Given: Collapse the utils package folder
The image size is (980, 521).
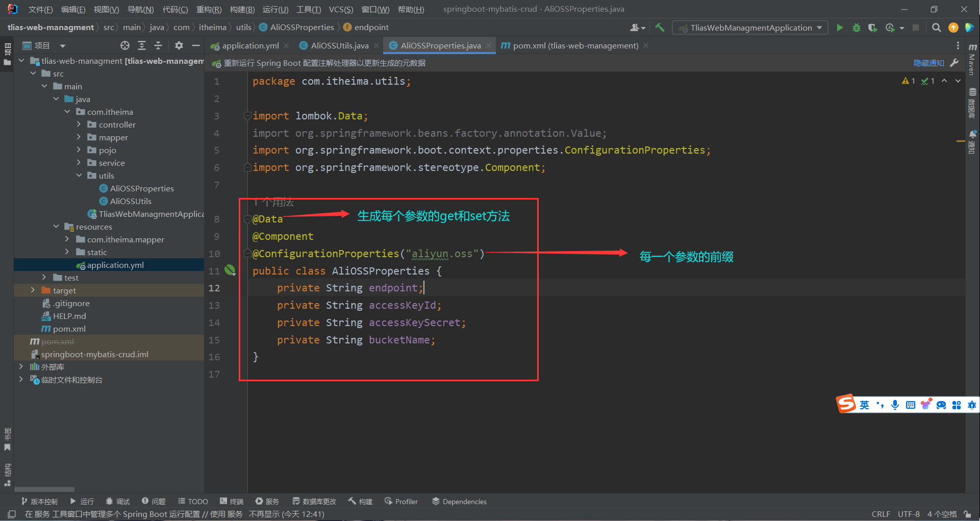Looking at the screenshot, I should coord(79,176).
